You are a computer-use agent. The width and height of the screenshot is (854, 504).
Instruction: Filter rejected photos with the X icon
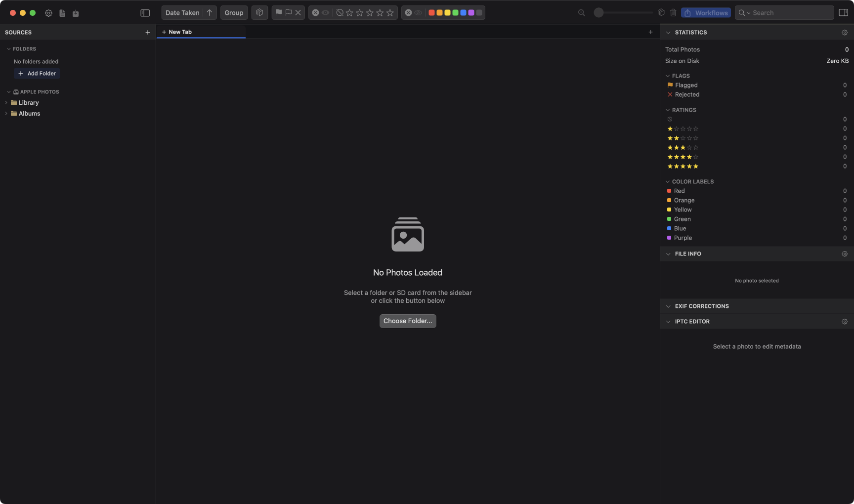(298, 13)
